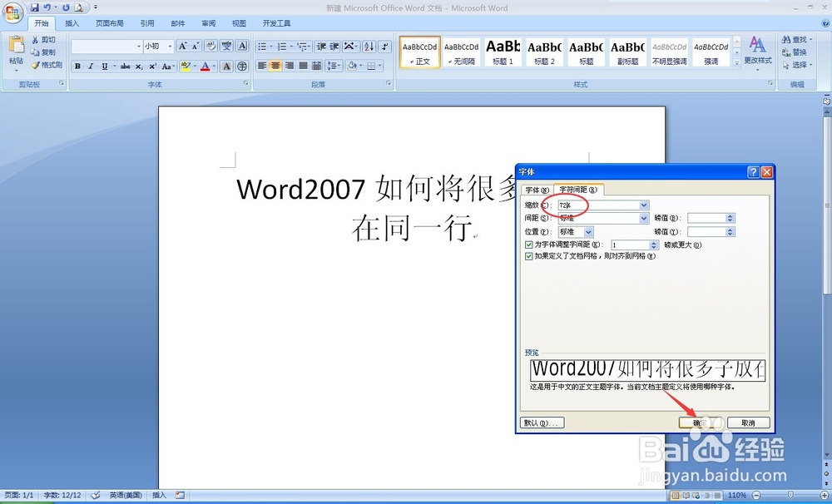Click the Enclosed Character (circled 字) icon

(x=242, y=67)
